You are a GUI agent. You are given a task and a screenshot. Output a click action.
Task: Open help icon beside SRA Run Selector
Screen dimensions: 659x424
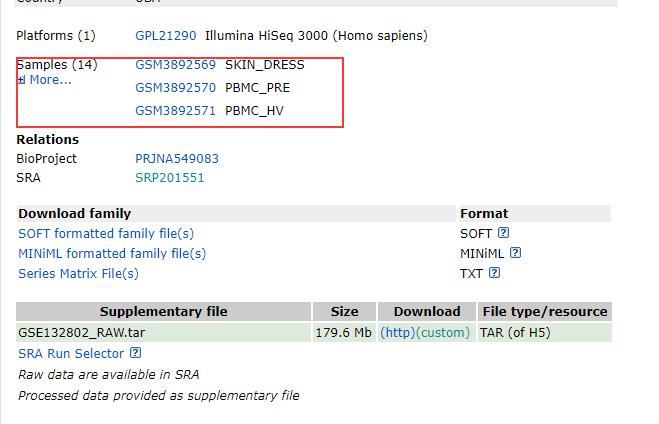(135, 353)
